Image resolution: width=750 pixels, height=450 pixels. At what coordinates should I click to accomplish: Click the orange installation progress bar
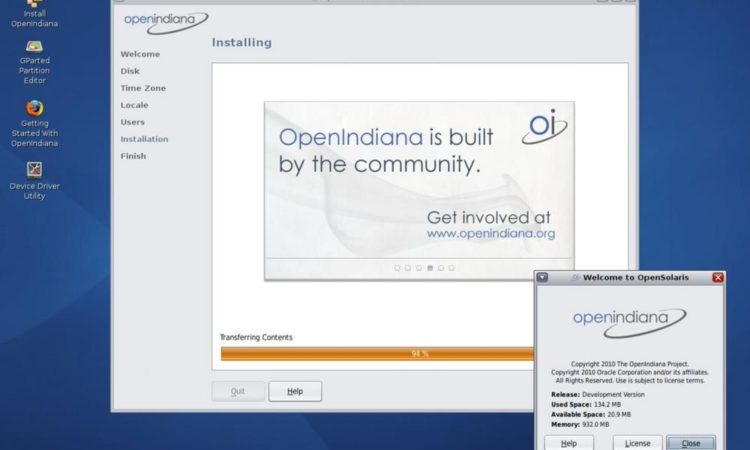[377, 353]
